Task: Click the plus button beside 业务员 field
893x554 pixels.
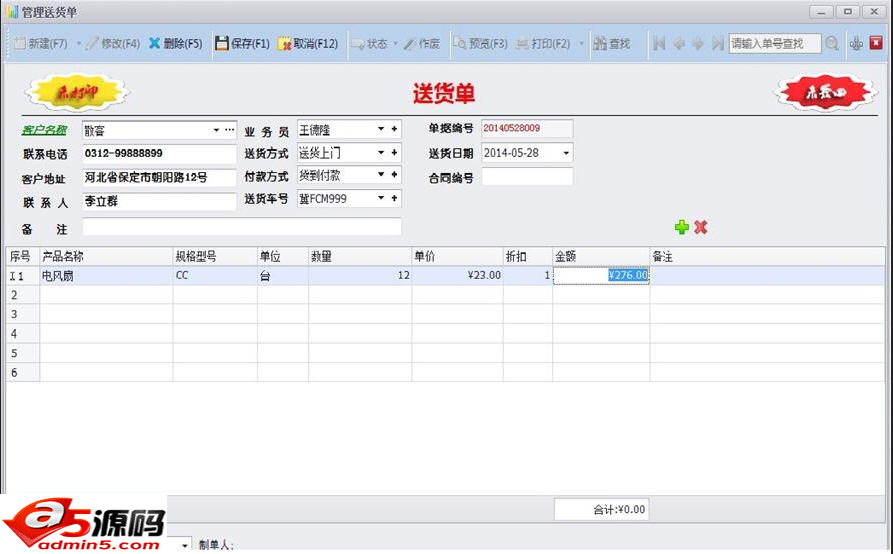Action: tap(395, 130)
